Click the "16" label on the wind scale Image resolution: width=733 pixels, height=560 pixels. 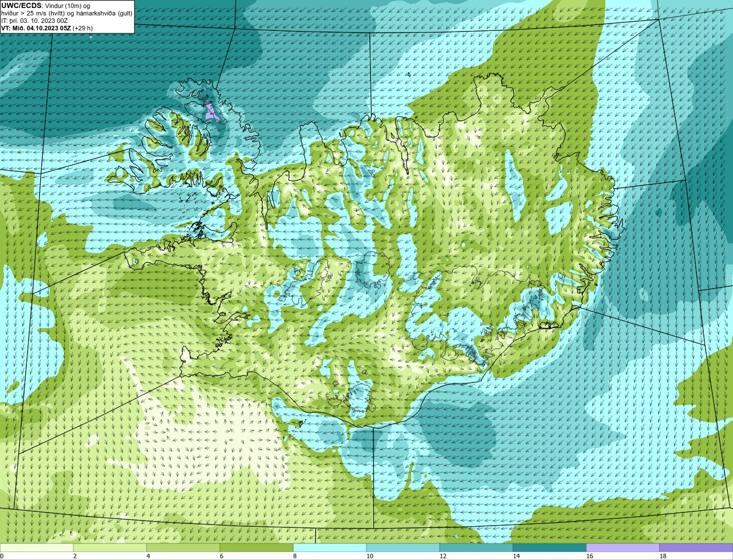[590, 556]
